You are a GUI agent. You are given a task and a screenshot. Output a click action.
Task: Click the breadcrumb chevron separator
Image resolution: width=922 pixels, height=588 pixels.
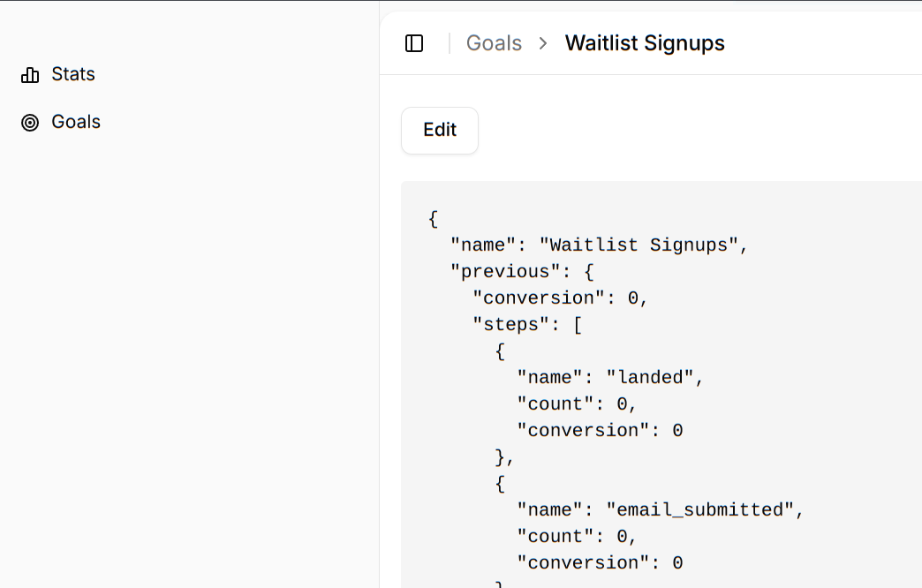543,43
